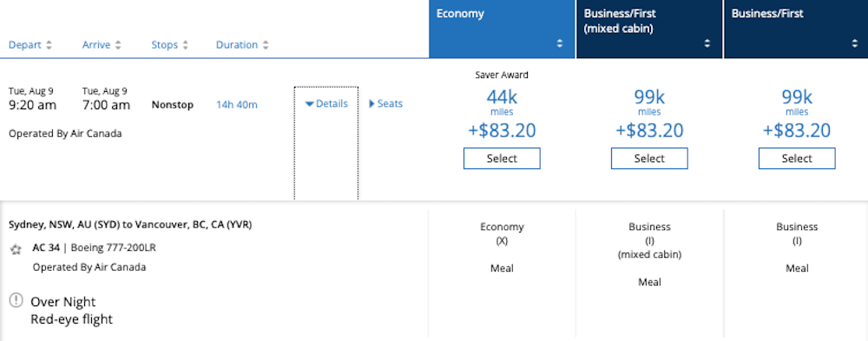Click the Sydney to Vancouver route text
Viewport: 868px width, 341px height.
pyautogui.click(x=130, y=225)
